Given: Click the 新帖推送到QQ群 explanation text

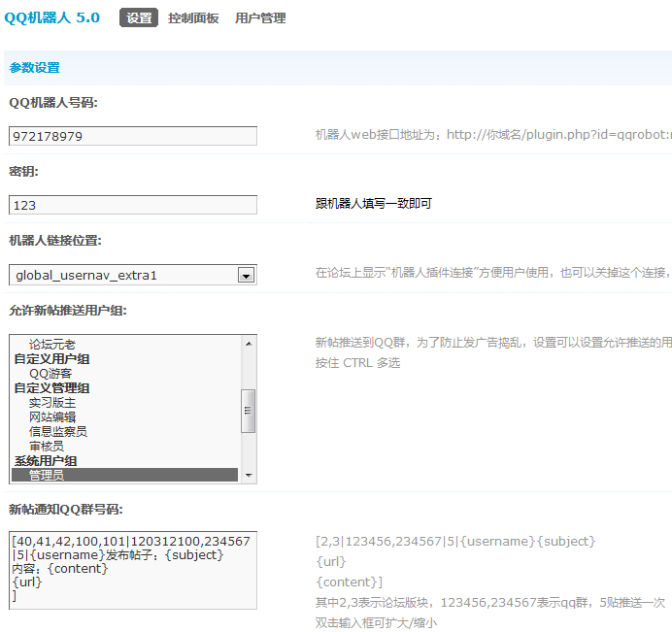Looking at the screenshot, I should 493,343.
